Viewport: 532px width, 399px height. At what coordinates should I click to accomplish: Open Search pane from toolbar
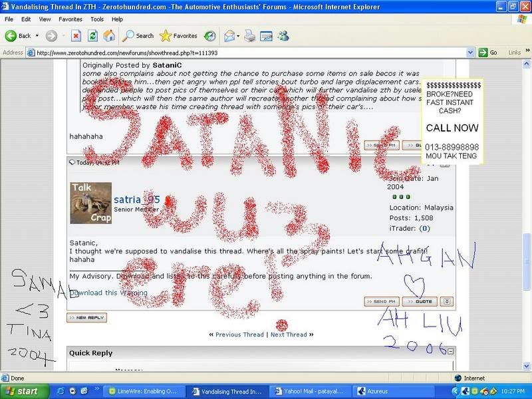click(x=138, y=36)
